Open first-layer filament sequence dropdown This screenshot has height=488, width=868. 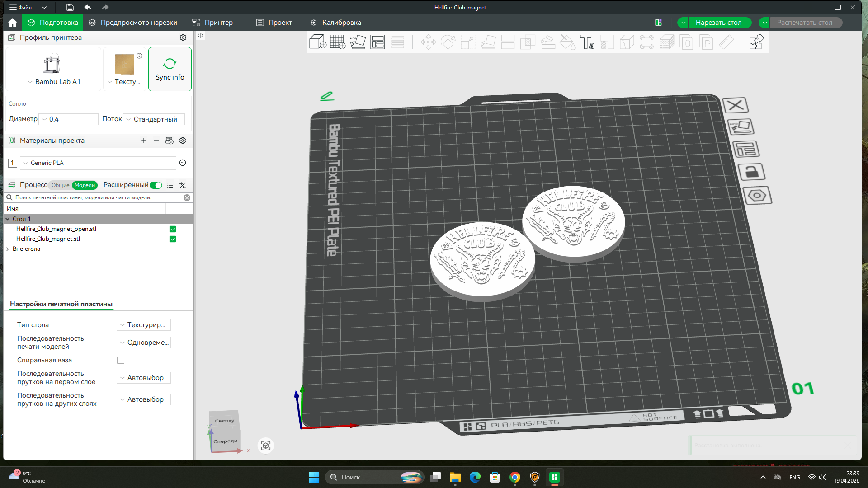click(144, 378)
